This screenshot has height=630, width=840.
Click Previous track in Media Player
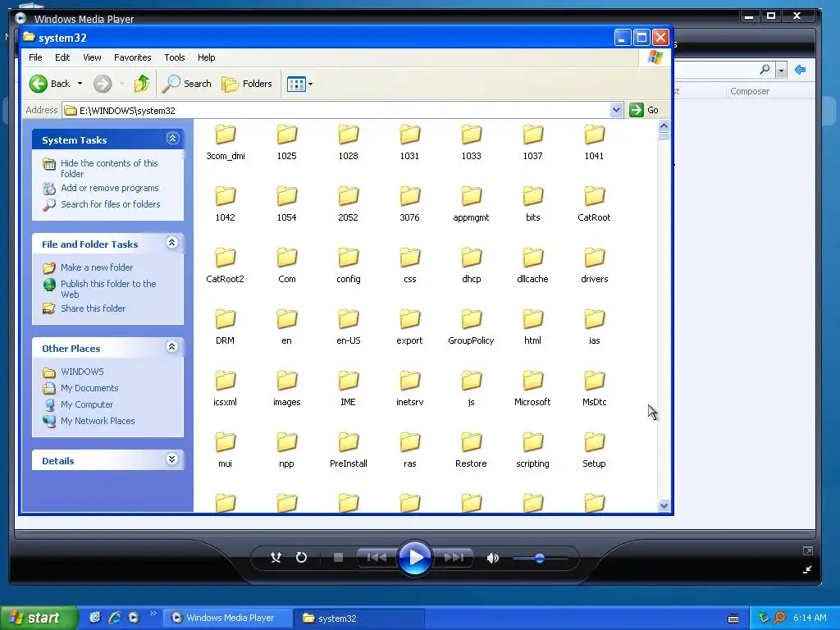377,558
